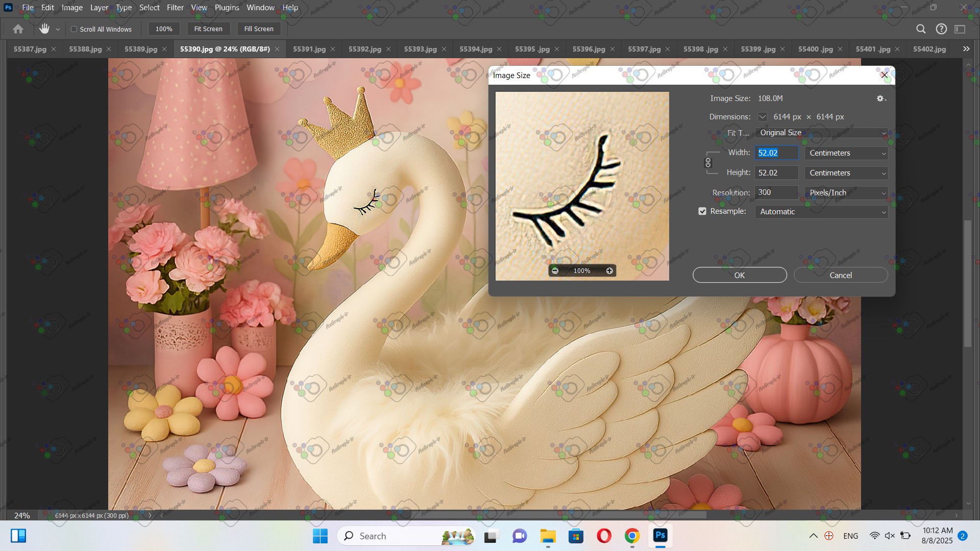Click the Resolution input field
The width and height of the screenshot is (980, 551).
coord(776,192)
